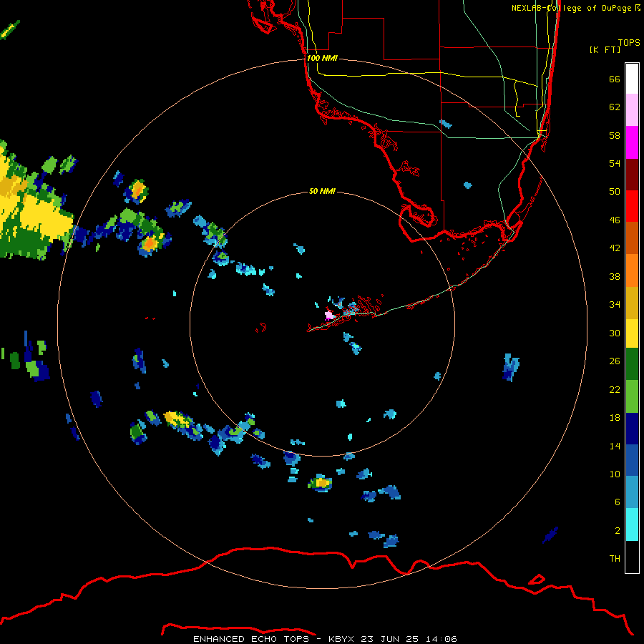The height and width of the screenshot is (644, 644).
Task: Click the 18 legend value
Action: (615, 418)
